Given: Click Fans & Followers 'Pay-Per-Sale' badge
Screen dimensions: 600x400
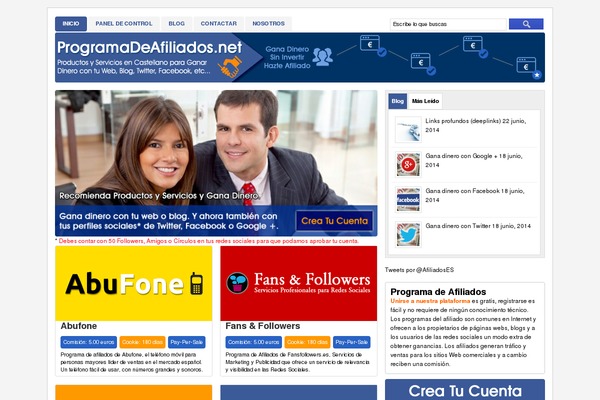Looking at the screenshot, I should pos(352,342).
